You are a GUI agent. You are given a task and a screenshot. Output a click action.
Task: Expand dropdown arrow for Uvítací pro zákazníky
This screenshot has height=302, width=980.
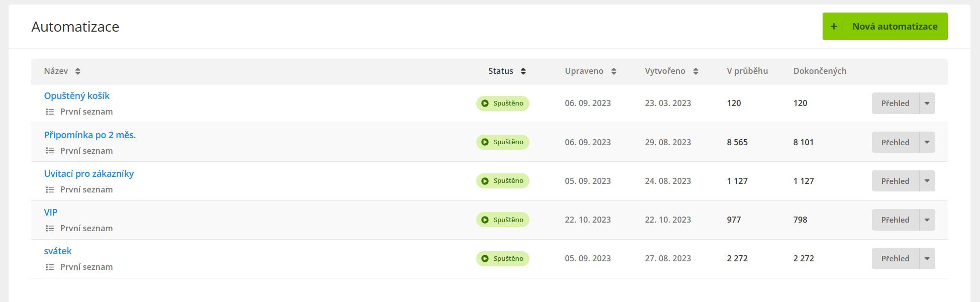tap(927, 181)
